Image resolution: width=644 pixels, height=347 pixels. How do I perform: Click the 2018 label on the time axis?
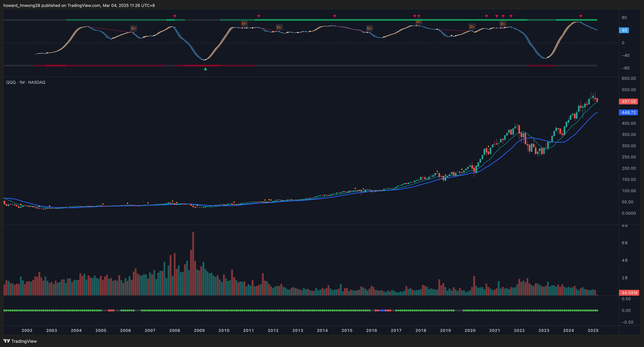coord(421,330)
